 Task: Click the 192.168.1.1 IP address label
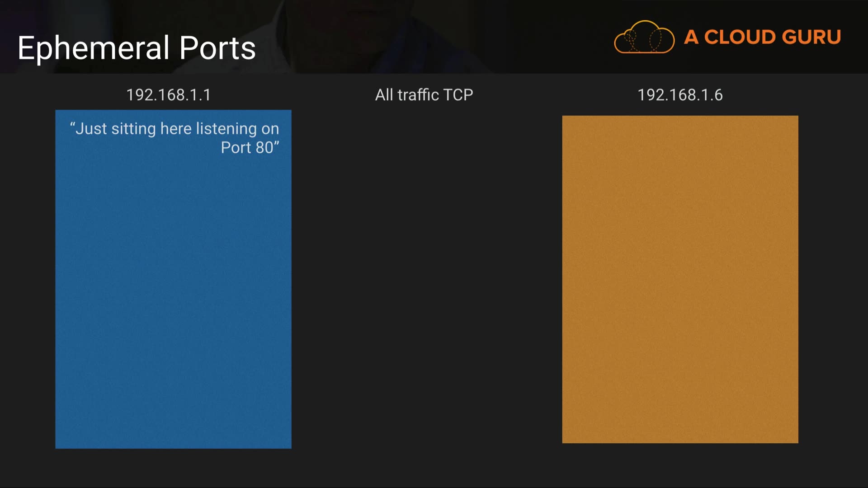click(168, 95)
